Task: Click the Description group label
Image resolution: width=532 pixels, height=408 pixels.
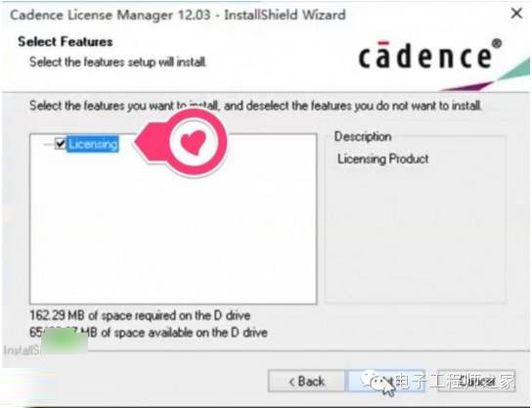Action: (363, 136)
